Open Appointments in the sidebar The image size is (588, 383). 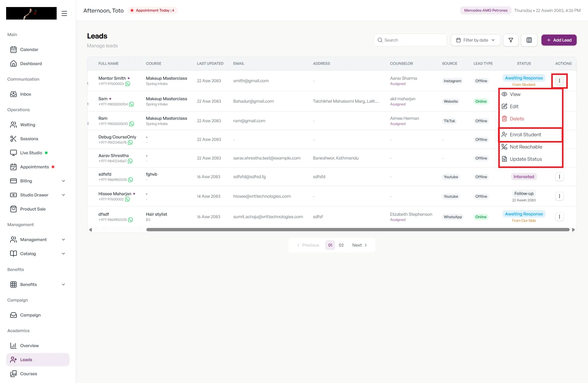38,167
